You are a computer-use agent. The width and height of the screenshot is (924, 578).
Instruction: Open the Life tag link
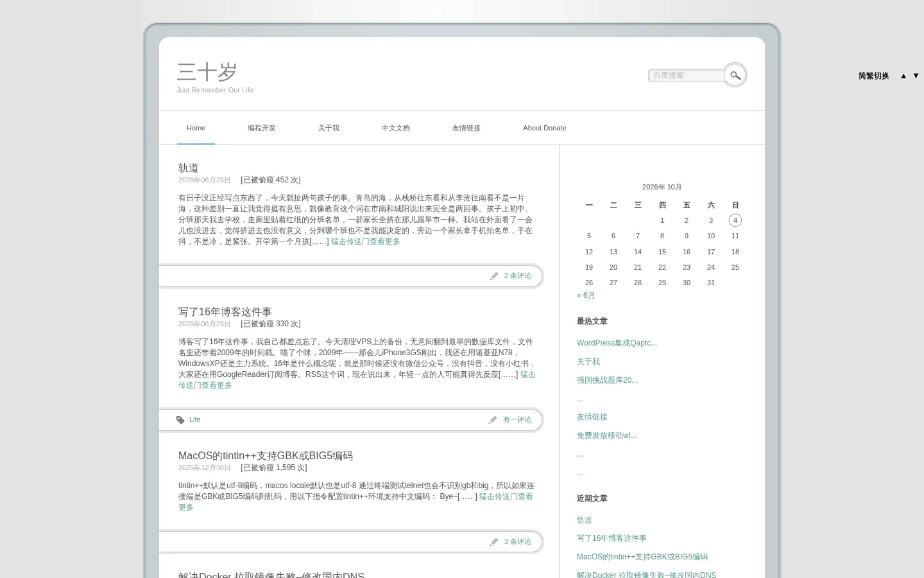tap(195, 420)
